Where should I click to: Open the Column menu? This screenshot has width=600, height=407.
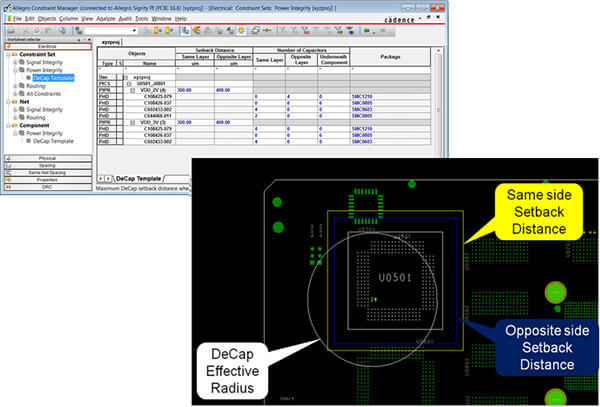point(68,18)
